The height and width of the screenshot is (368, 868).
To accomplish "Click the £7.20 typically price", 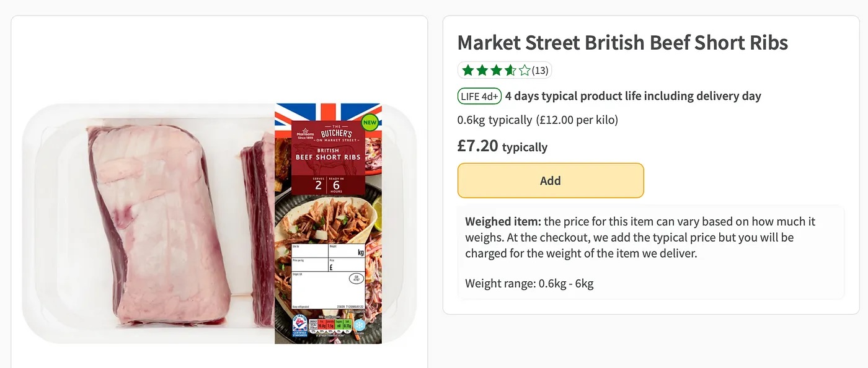I will tap(502, 146).
